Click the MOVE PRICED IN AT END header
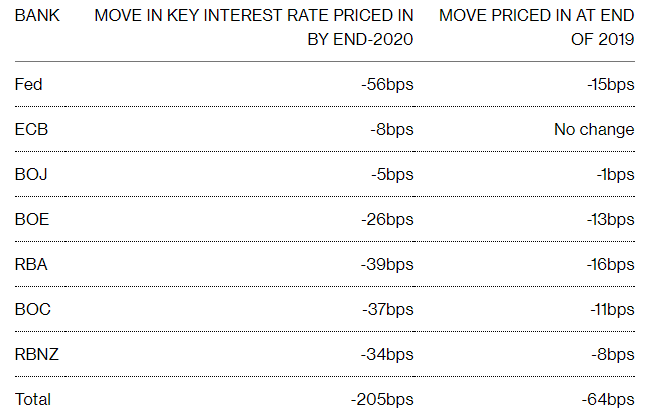 [x=536, y=27]
